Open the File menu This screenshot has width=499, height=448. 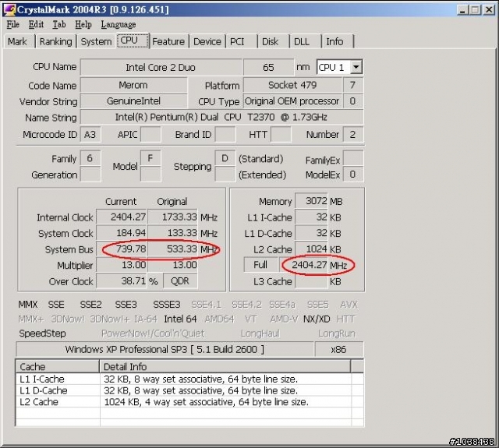(13, 24)
